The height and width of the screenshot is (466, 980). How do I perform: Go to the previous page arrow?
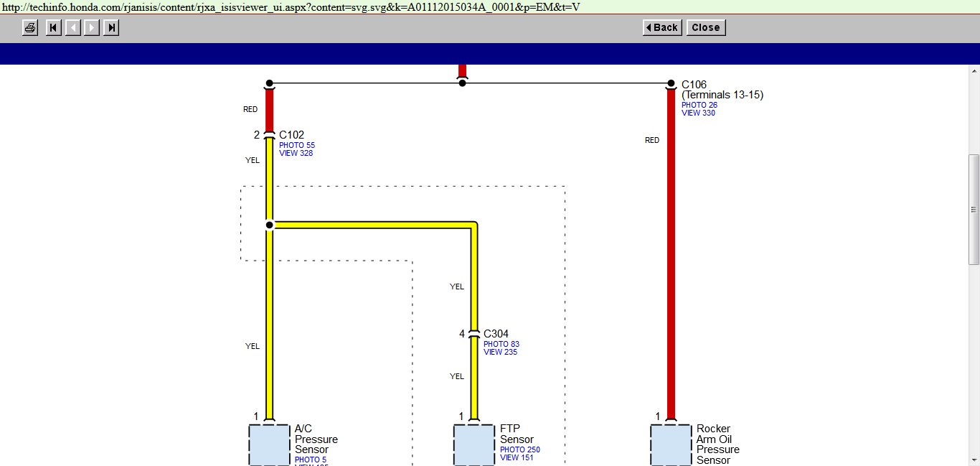coord(72,28)
